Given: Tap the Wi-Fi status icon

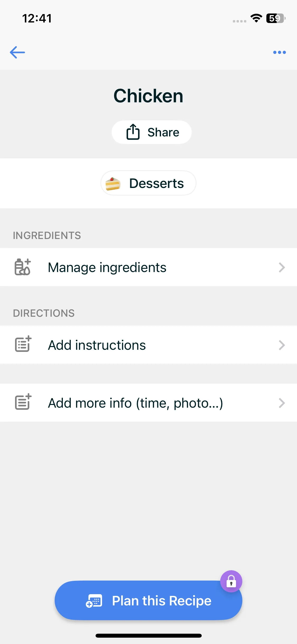Looking at the screenshot, I should coord(256,18).
